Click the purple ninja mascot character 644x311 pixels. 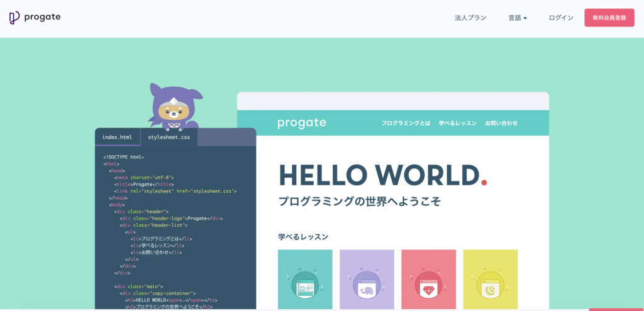point(172,107)
